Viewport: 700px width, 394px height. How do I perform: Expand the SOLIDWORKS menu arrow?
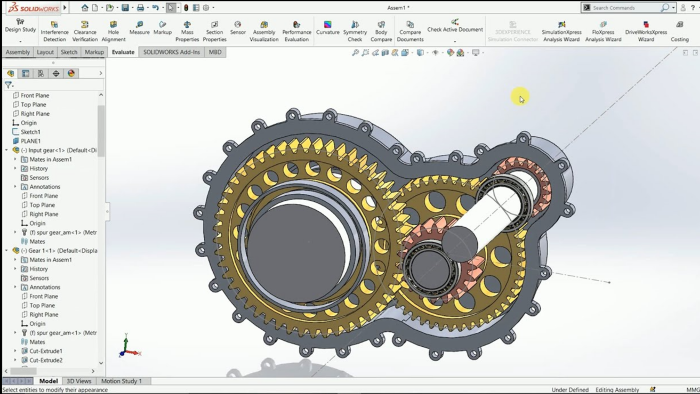coord(65,8)
